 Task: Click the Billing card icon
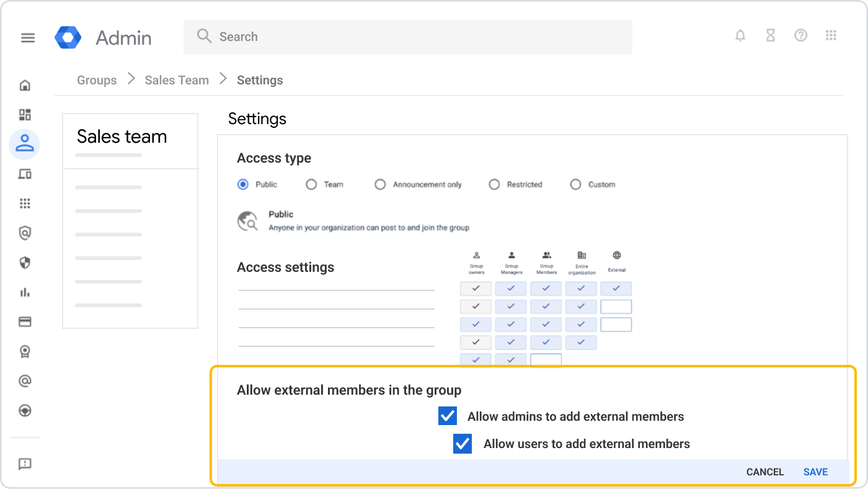pyautogui.click(x=25, y=322)
